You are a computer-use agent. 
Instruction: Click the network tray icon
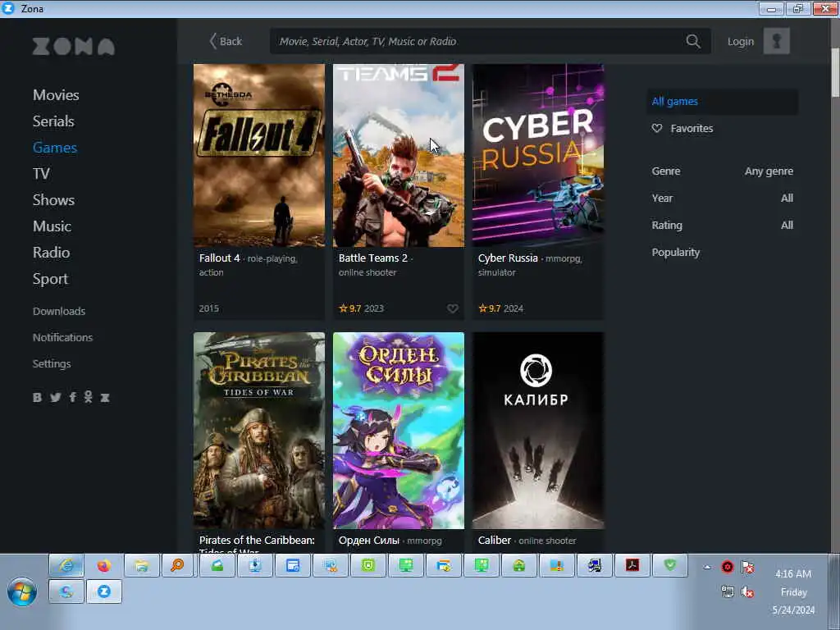click(x=728, y=592)
